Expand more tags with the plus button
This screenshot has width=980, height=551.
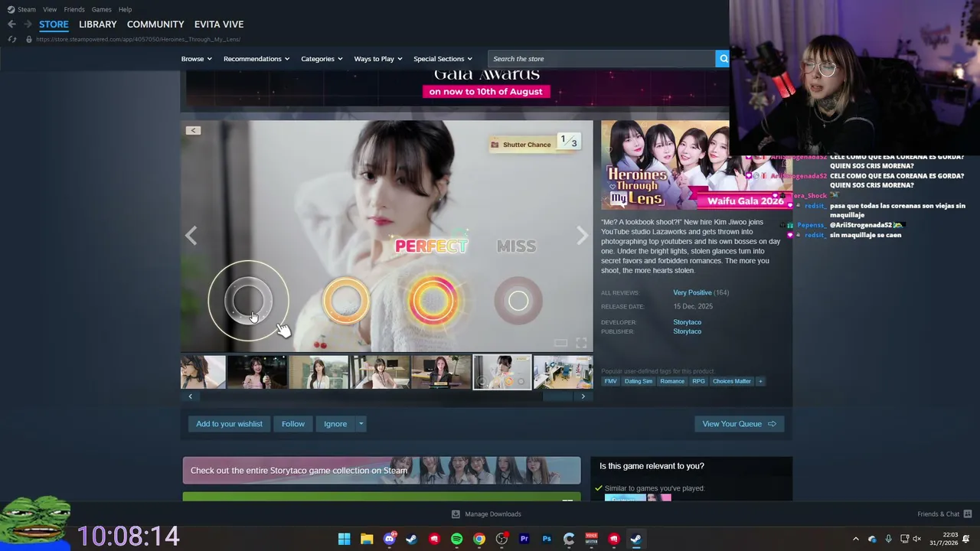point(760,381)
